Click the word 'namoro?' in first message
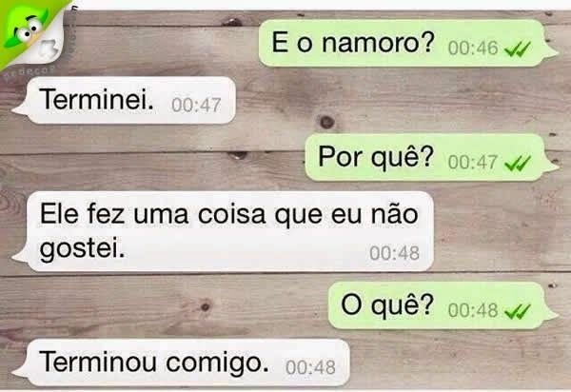 [x=378, y=44]
